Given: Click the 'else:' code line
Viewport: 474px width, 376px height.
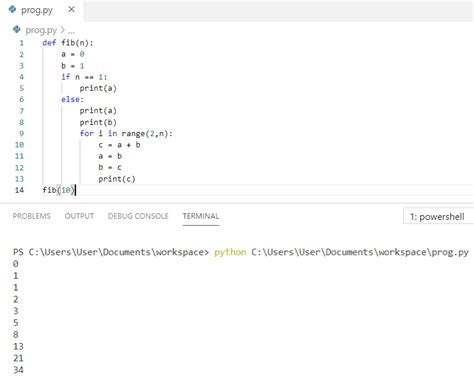Looking at the screenshot, I should [72, 99].
